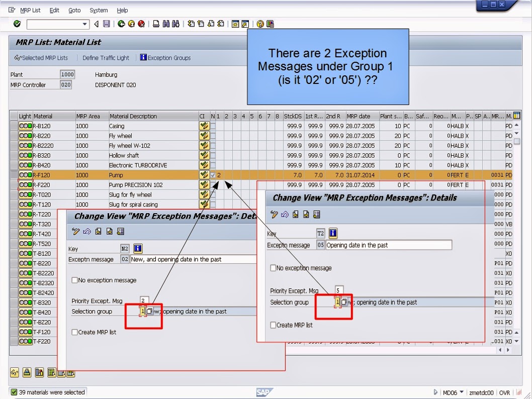Viewport: 532px width, 399px height.
Task: Click traffic light icon of R-B120 row
Action: point(26,126)
